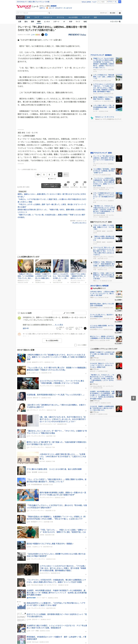React with わかりやすい light bulb icon

[74, 185]
